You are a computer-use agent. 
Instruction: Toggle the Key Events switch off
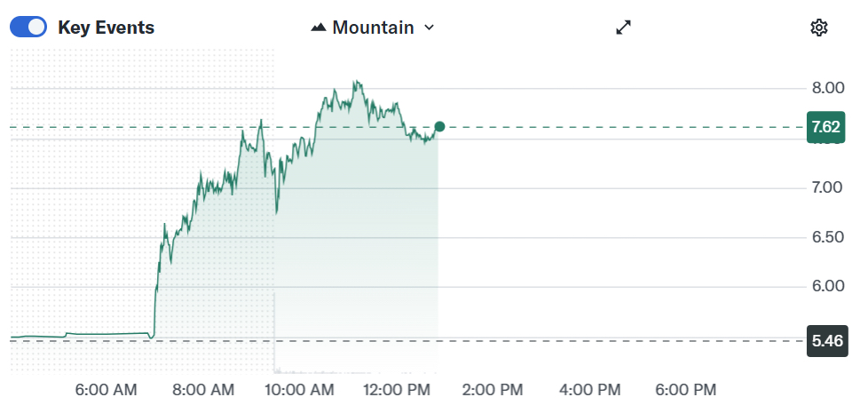(x=28, y=28)
